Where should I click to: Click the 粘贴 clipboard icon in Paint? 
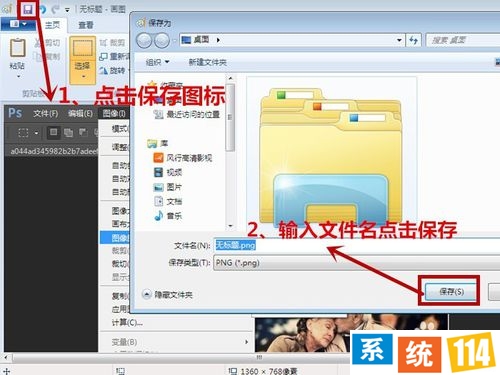(17, 48)
